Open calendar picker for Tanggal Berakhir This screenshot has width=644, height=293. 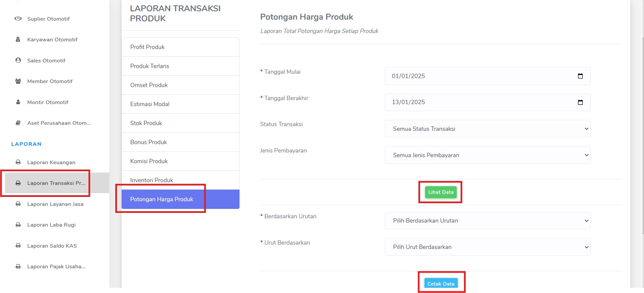(x=580, y=102)
